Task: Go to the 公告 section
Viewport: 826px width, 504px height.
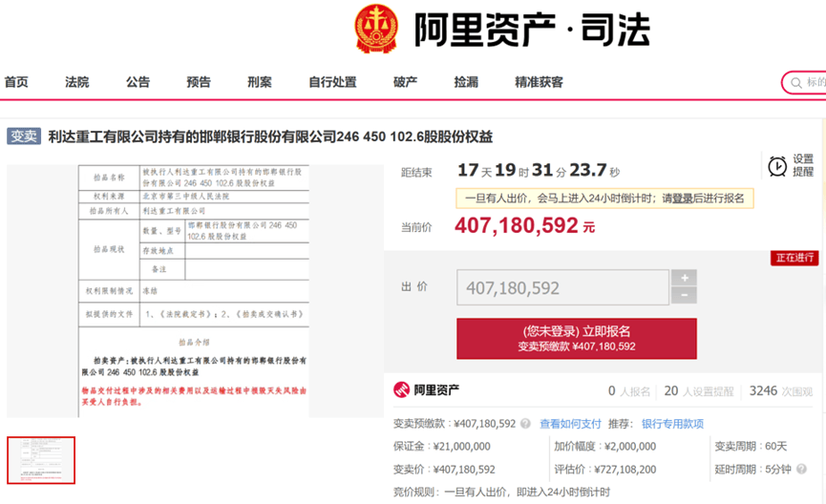Action: tap(138, 82)
